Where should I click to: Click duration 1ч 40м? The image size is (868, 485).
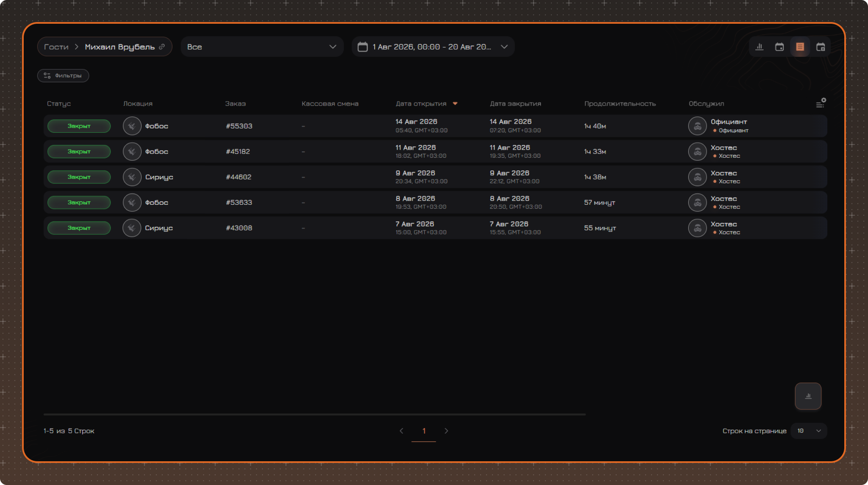595,126
